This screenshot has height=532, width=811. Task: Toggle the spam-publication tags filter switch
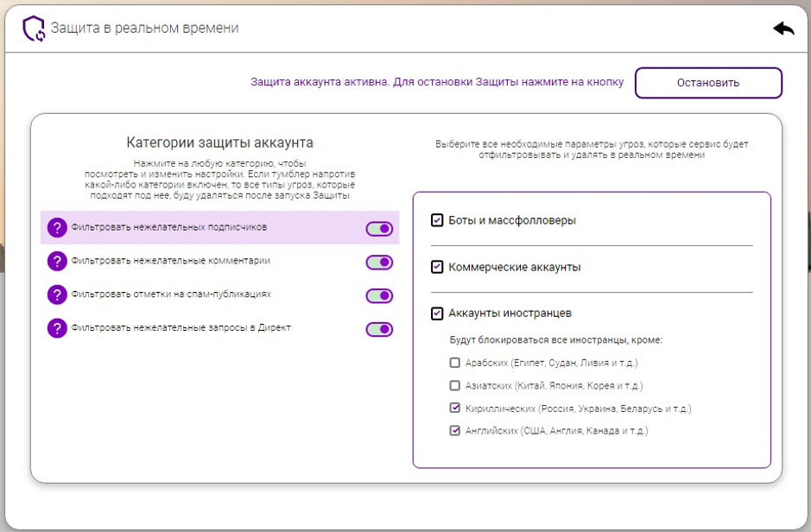(379, 296)
